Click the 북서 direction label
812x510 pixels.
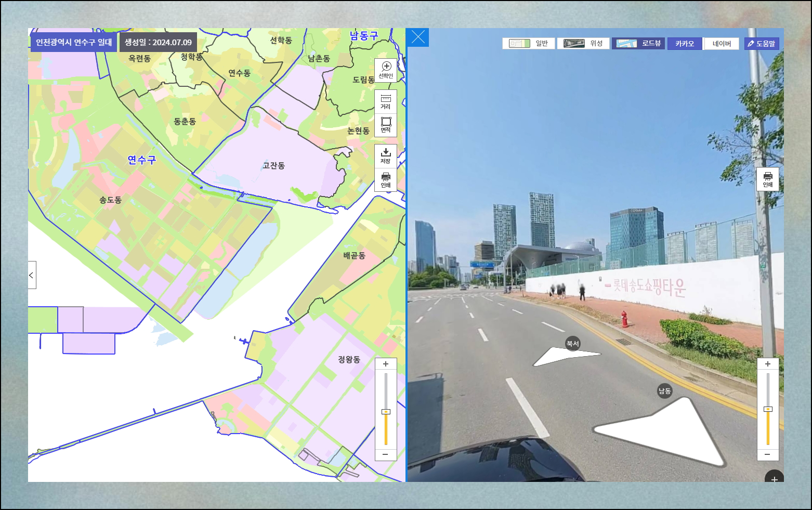click(572, 344)
